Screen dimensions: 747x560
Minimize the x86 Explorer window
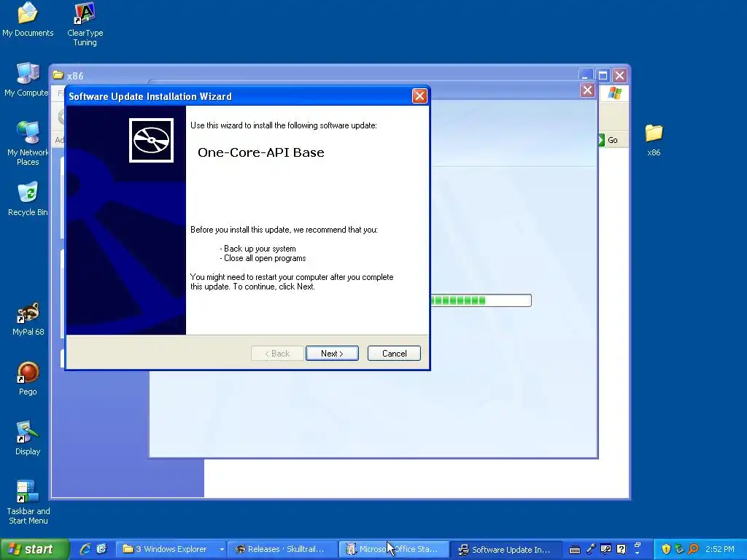pos(586,75)
